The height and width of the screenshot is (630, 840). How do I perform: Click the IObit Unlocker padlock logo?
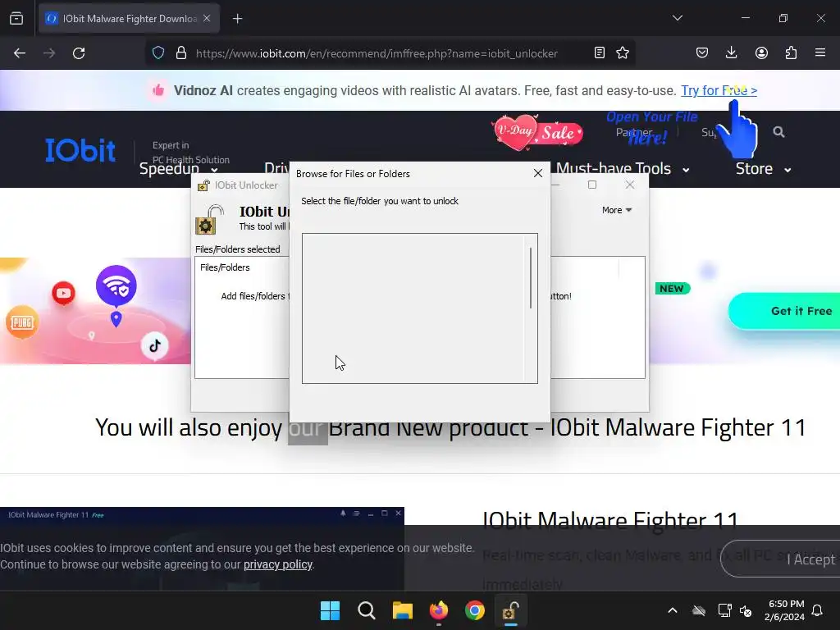(209, 220)
